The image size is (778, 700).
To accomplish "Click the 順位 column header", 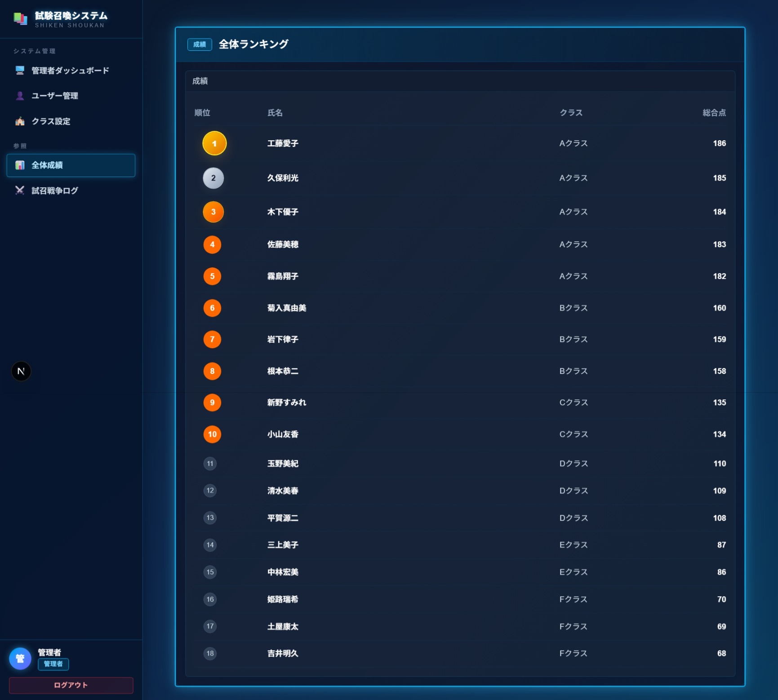I will (x=202, y=113).
